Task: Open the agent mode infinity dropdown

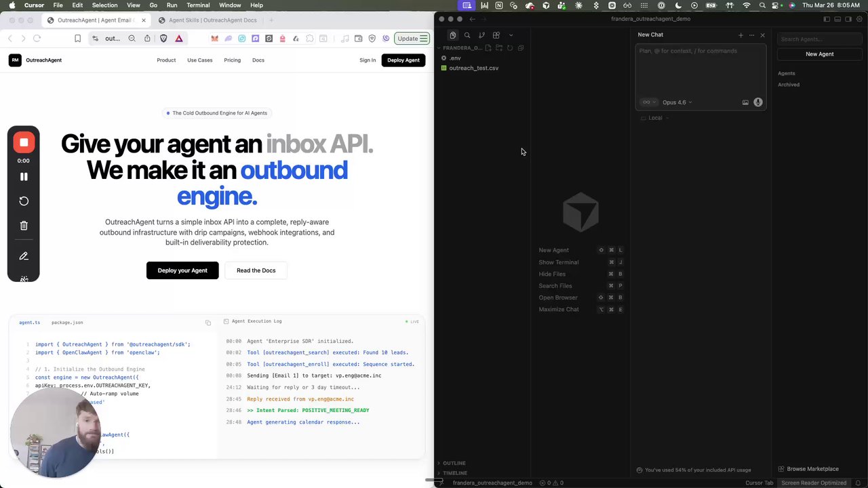Action: (x=648, y=102)
